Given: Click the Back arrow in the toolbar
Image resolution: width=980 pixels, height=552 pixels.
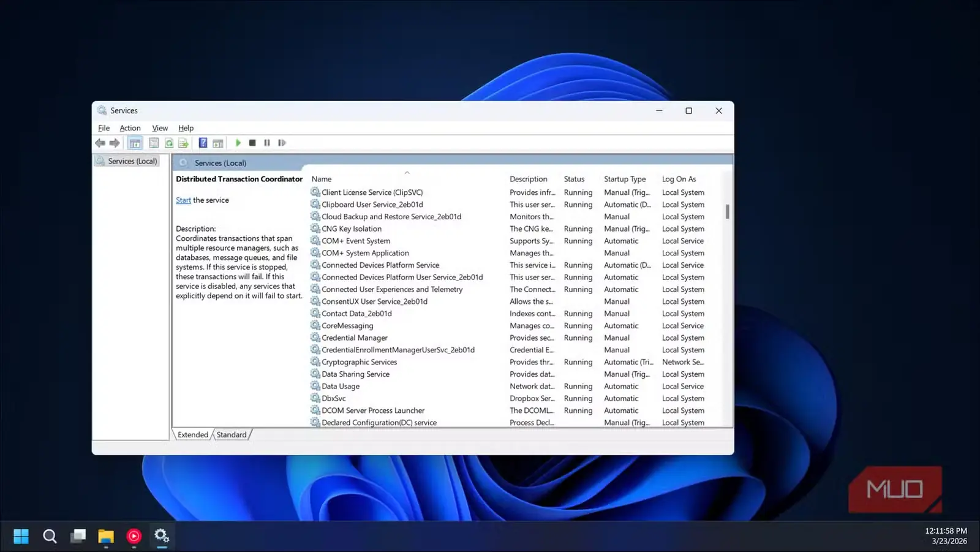Looking at the screenshot, I should [100, 143].
